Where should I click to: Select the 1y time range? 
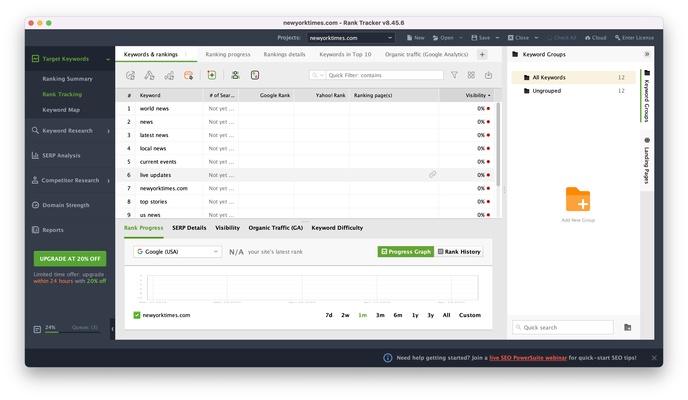(x=415, y=315)
